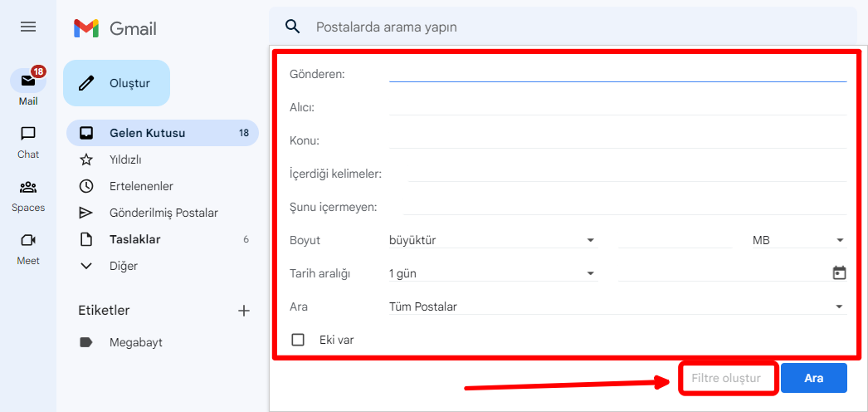
Task: Open the calendar date picker icon
Action: pos(839,273)
